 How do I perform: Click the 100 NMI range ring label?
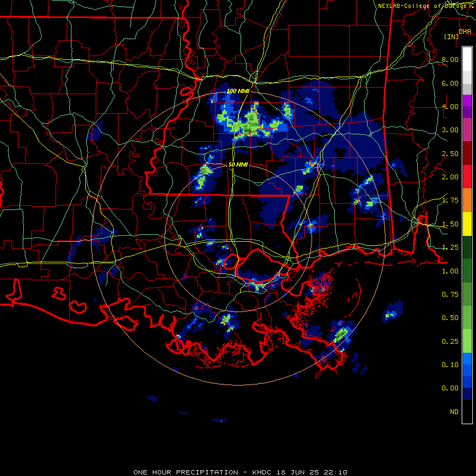(x=238, y=91)
